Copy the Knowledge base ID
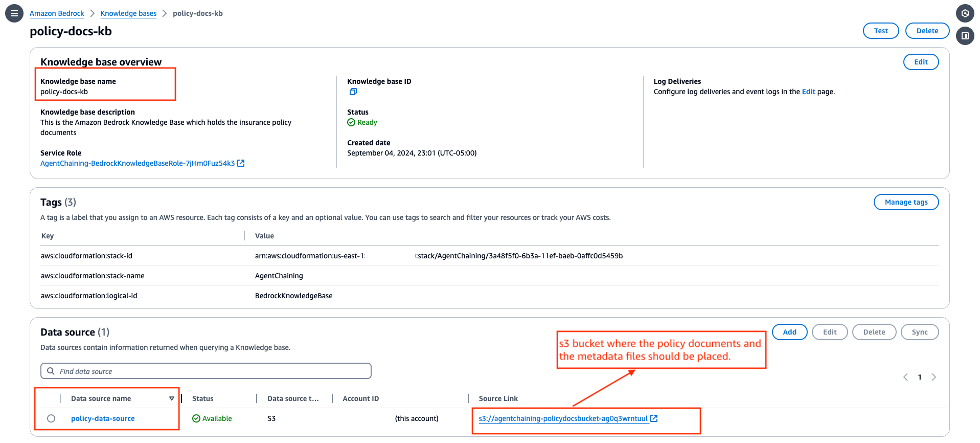 [353, 92]
